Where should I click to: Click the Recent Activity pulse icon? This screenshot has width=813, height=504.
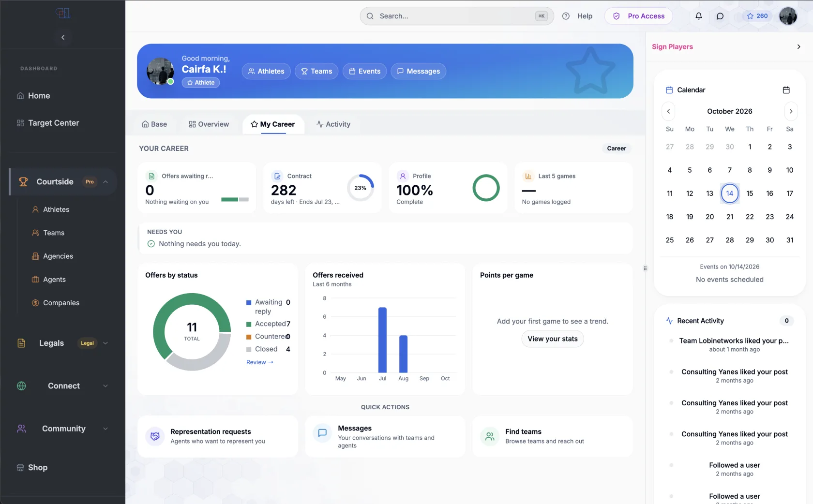pos(669,321)
